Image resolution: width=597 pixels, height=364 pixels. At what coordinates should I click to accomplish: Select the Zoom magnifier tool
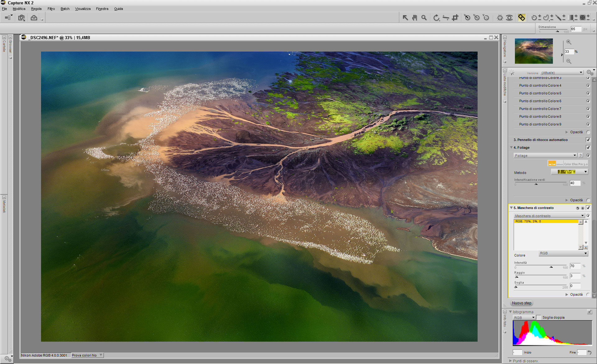[424, 18]
